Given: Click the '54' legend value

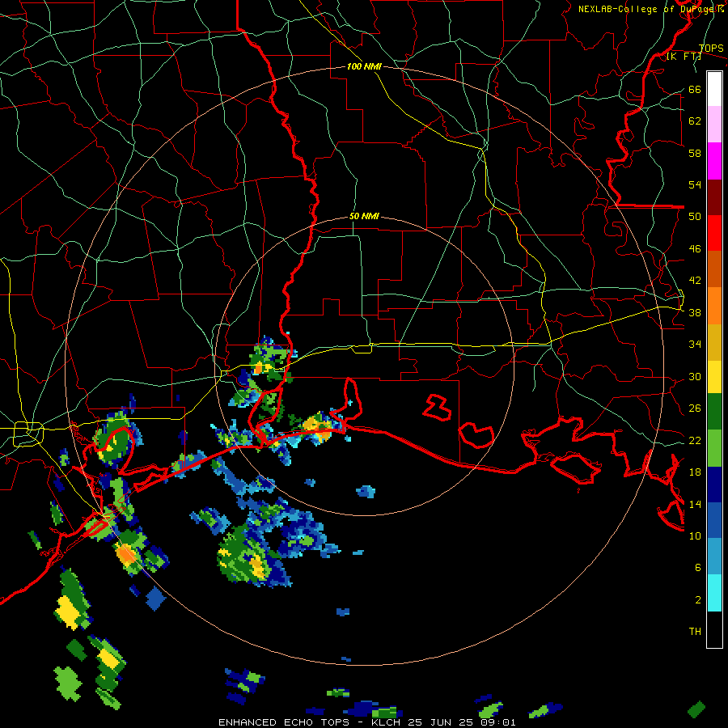Looking at the screenshot, I should tap(695, 184).
